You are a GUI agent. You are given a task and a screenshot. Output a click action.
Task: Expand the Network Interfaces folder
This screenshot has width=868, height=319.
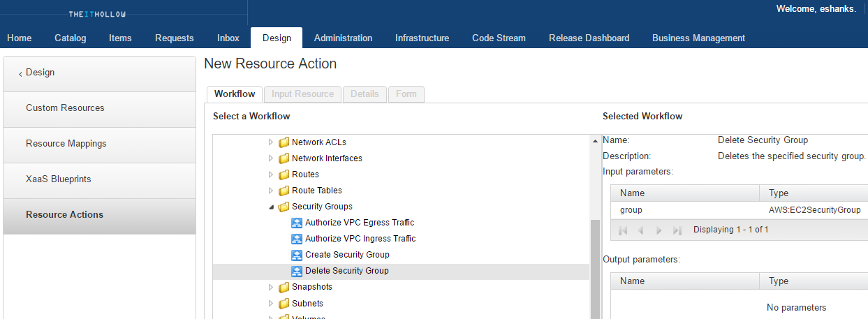(x=272, y=158)
